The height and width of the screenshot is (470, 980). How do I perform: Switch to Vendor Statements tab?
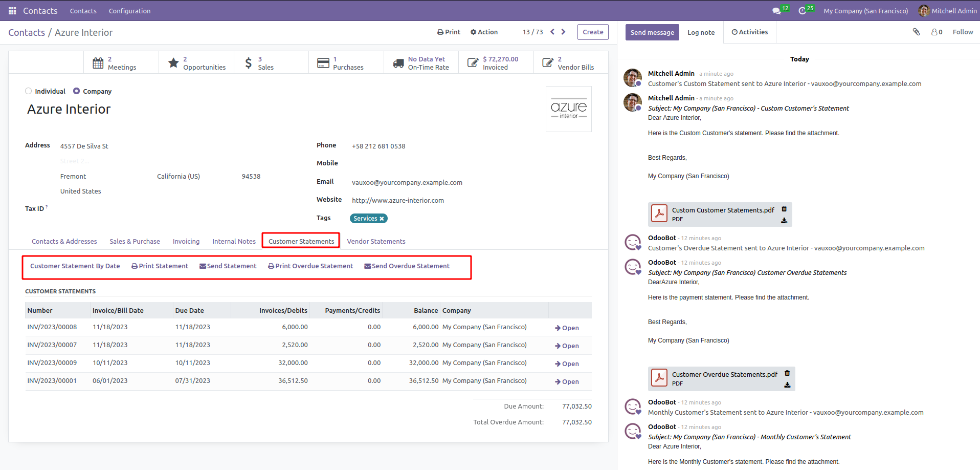click(x=376, y=241)
